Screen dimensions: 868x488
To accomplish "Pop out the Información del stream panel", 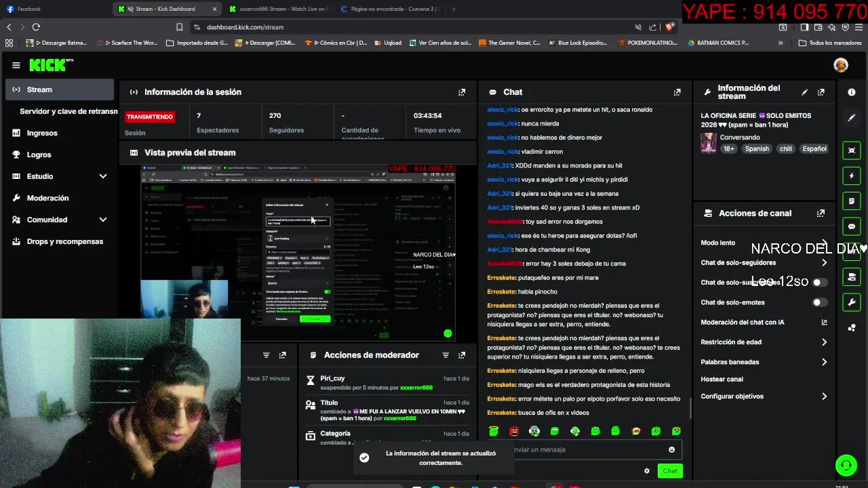I will click(x=821, y=92).
